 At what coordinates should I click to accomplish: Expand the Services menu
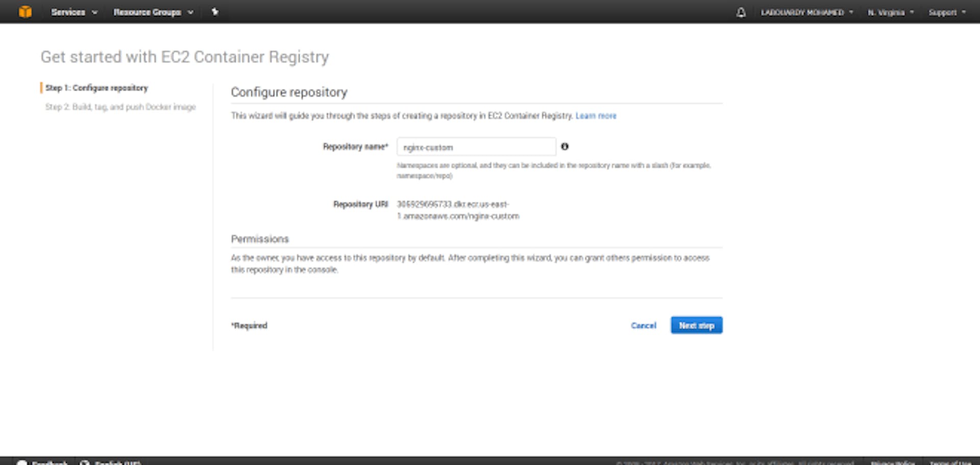(x=73, y=12)
